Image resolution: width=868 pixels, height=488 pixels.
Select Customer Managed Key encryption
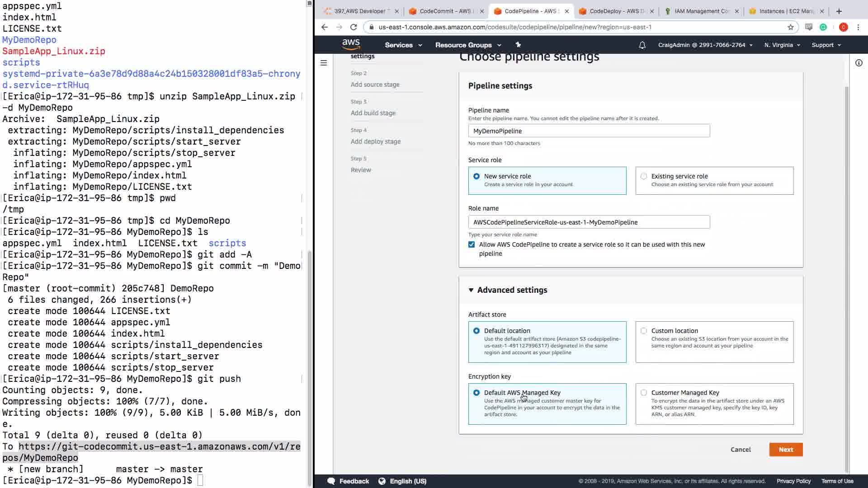(644, 393)
